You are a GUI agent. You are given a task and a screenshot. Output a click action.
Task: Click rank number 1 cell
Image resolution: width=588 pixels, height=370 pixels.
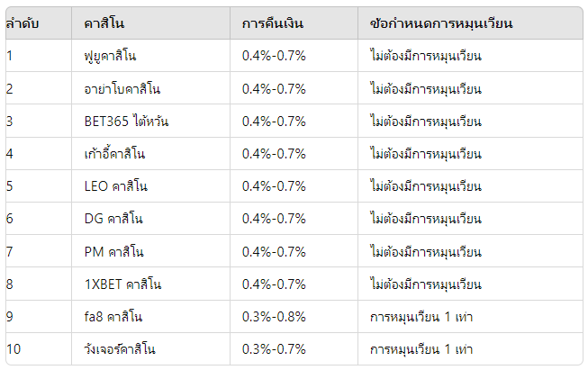(x=39, y=56)
